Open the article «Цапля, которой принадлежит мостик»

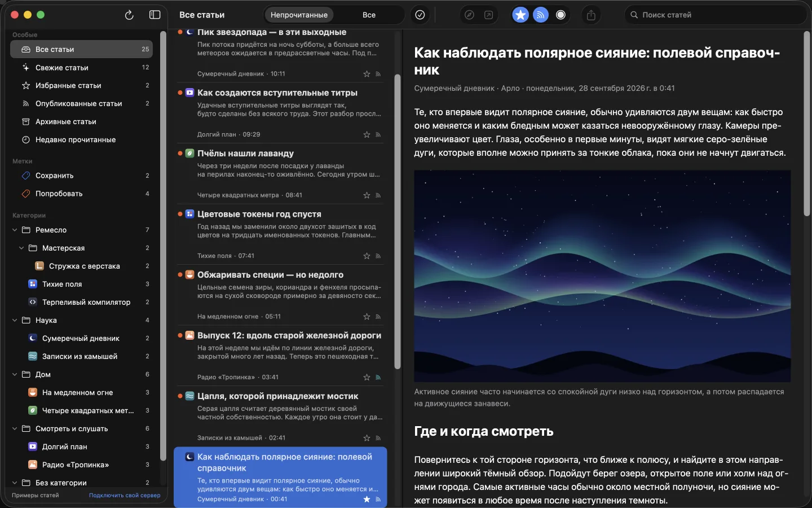coord(280,417)
